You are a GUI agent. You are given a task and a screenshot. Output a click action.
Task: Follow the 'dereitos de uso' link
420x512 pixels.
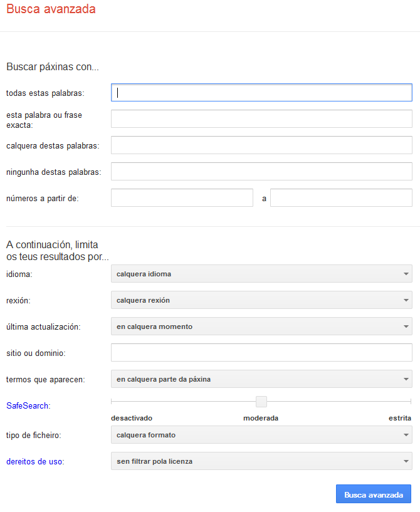click(34, 461)
